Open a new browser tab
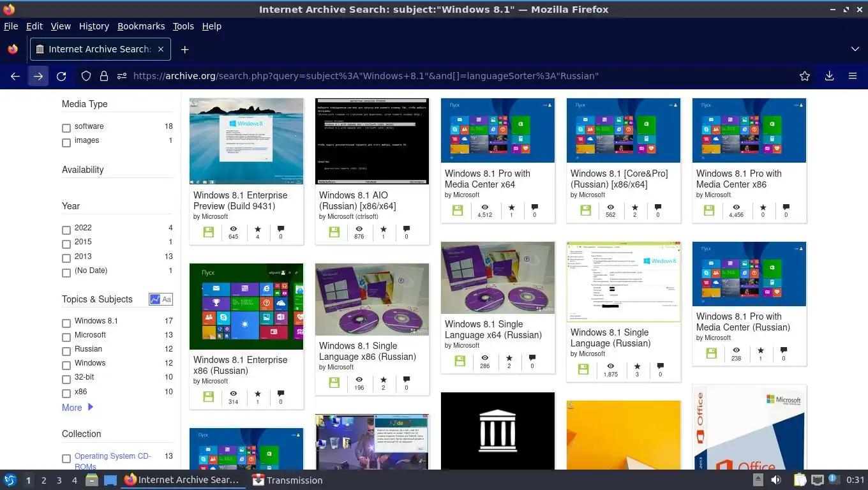 tap(184, 49)
